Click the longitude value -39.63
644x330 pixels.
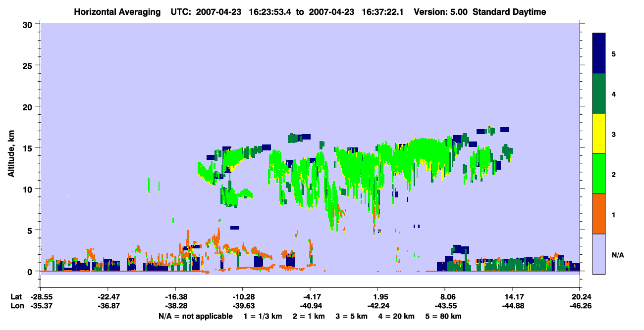[242, 306]
